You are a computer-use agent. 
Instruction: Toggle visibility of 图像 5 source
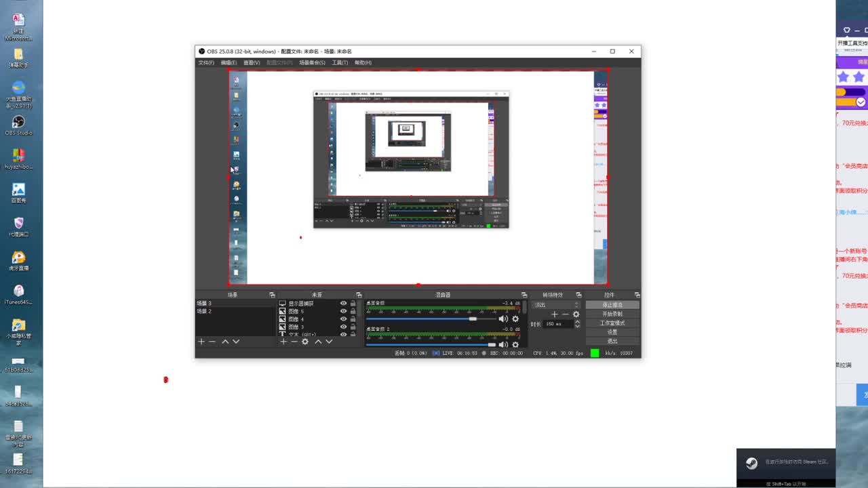point(343,312)
